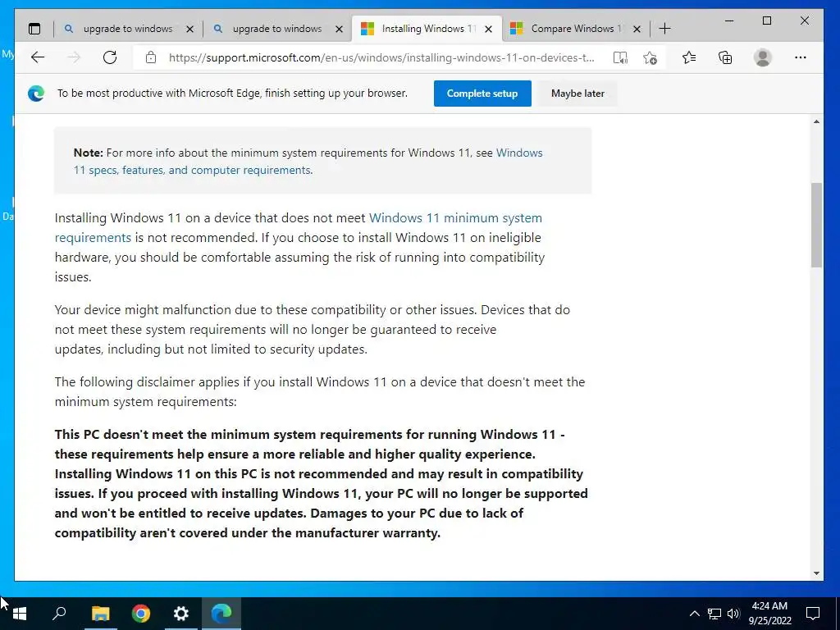Open the network status tray icon
Image resolution: width=840 pixels, height=630 pixels.
point(714,614)
